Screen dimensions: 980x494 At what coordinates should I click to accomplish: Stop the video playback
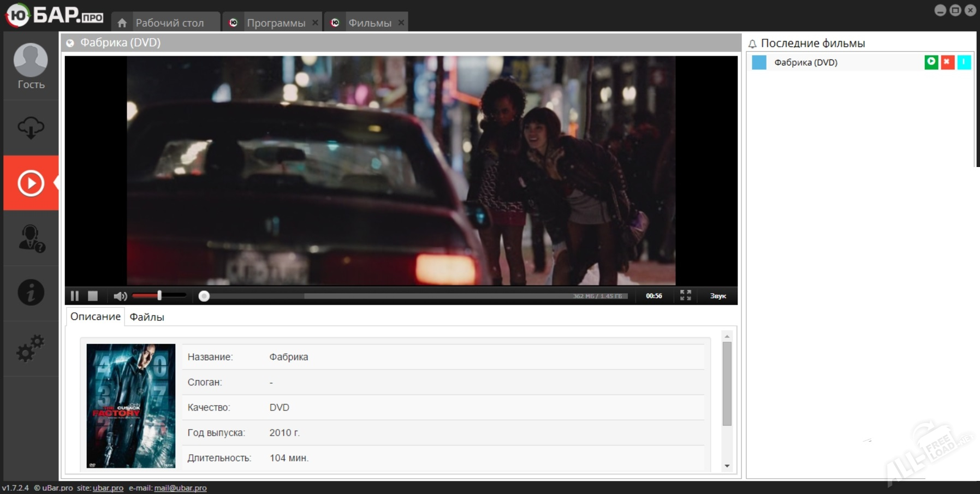(x=93, y=296)
